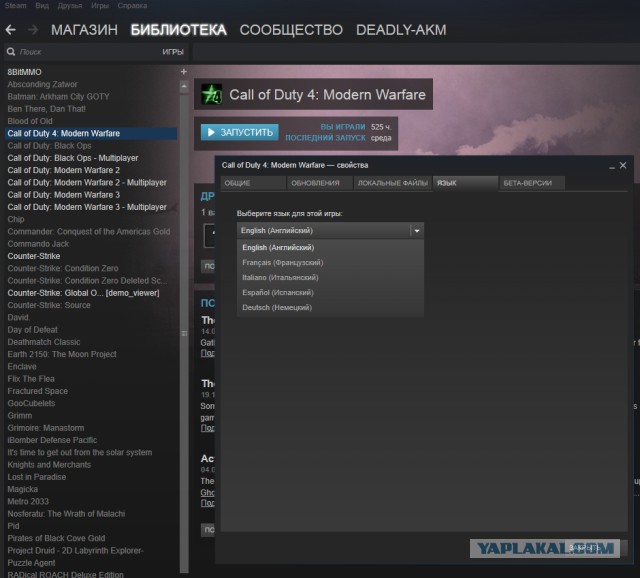Select English (Английский) in the list
The height and width of the screenshot is (578, 640).
[x=330, y=247]
